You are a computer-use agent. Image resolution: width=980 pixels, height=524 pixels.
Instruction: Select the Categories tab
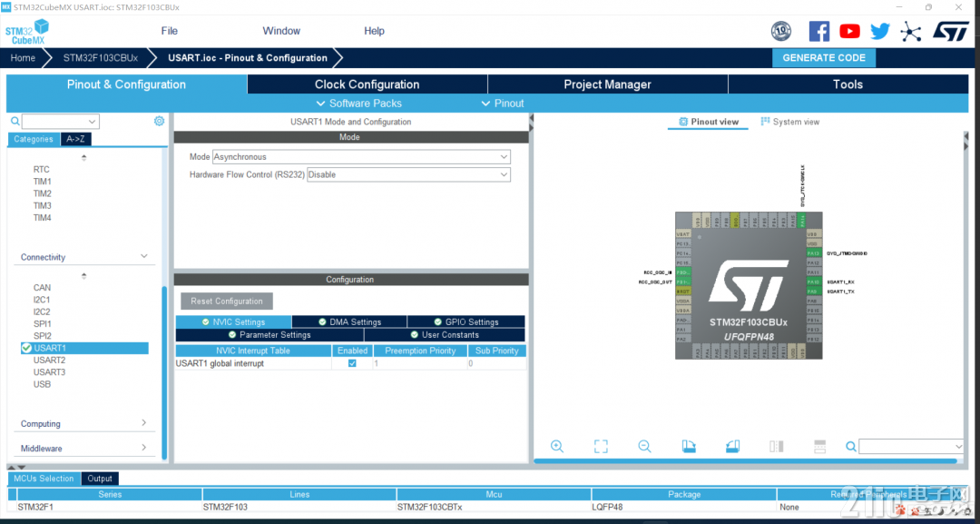(x=34, y=139)
